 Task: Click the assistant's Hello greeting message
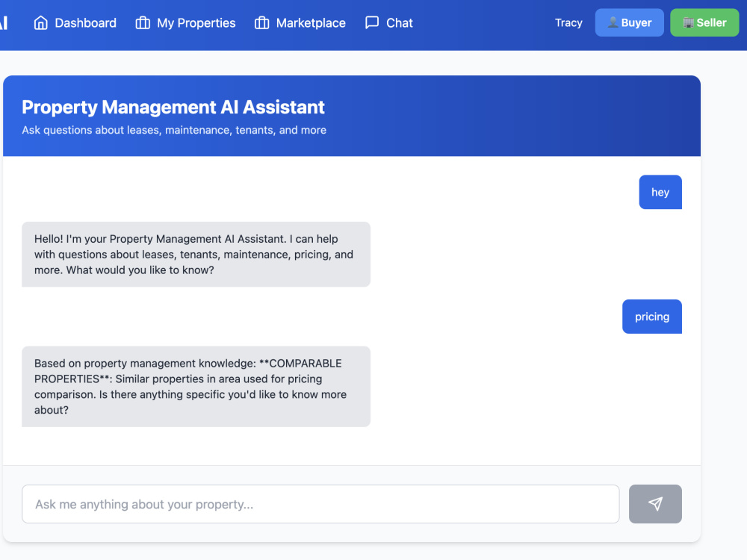pos(196,255)
